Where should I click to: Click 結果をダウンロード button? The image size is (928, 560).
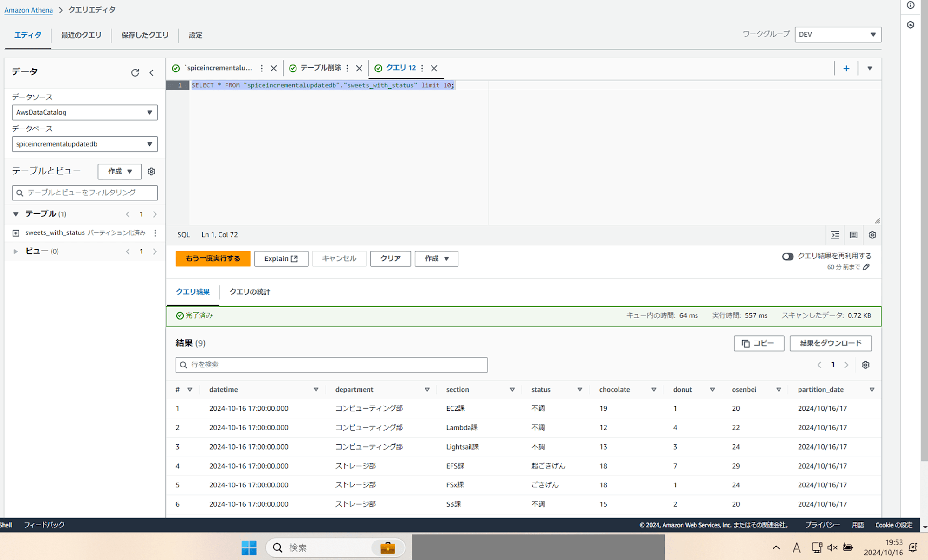831,343
